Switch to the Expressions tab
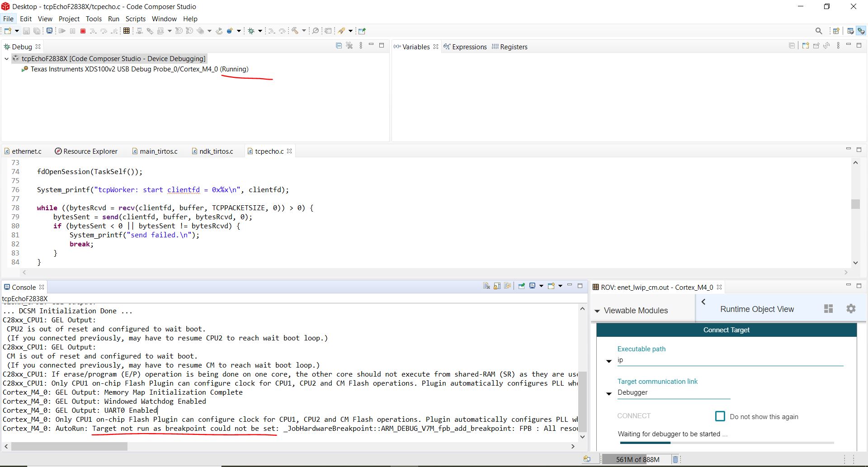 pos(465,47)
